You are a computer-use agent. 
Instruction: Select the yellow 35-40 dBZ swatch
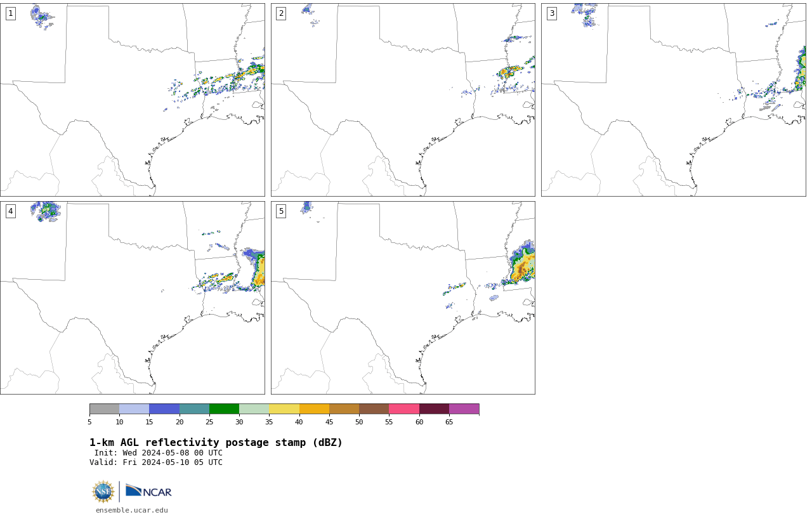click(x=284, y=409)
